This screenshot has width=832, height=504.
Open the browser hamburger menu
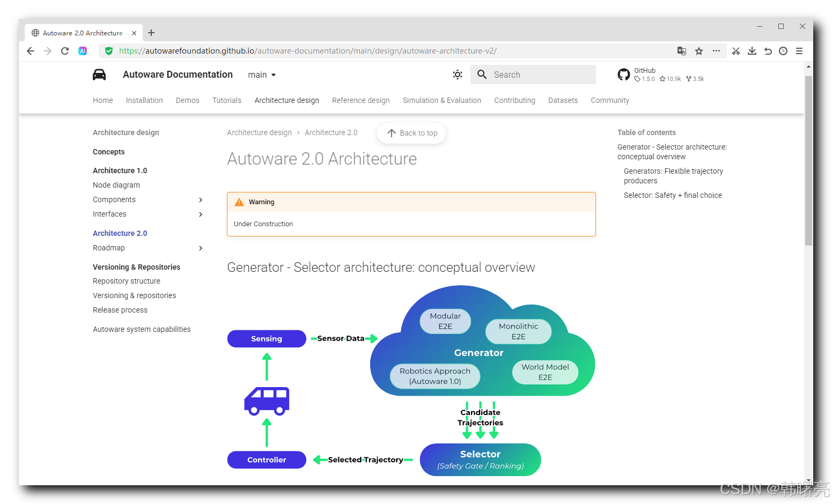tap(799, 51)
